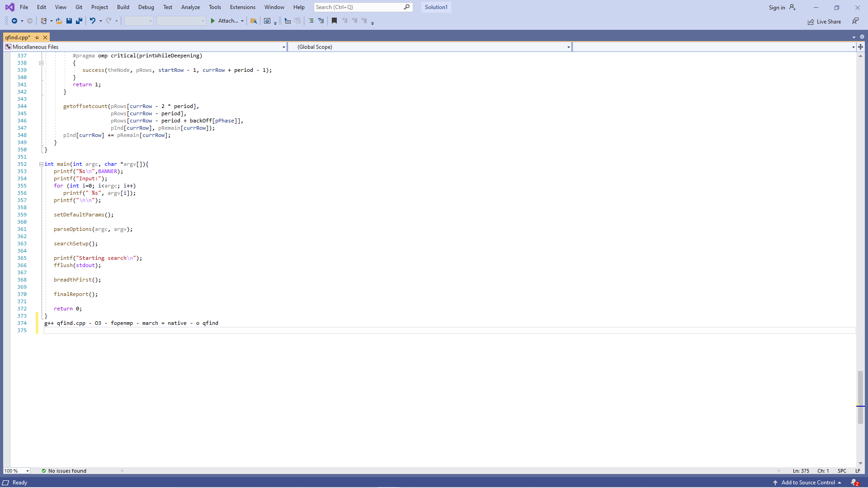The image size is (868, 488).
Task: Select the qfind.cpp document tab
Action: (x=18, y=38)
